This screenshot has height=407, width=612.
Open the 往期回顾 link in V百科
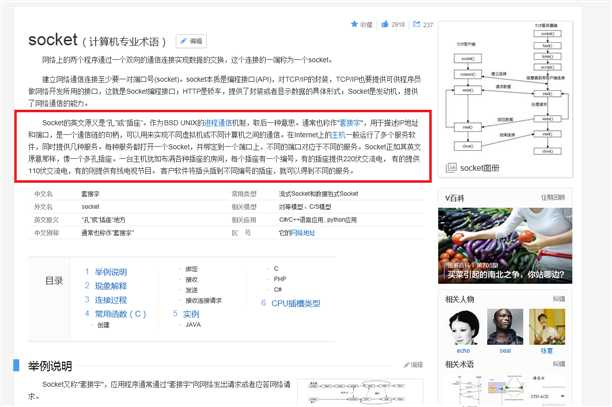(553, 197)
